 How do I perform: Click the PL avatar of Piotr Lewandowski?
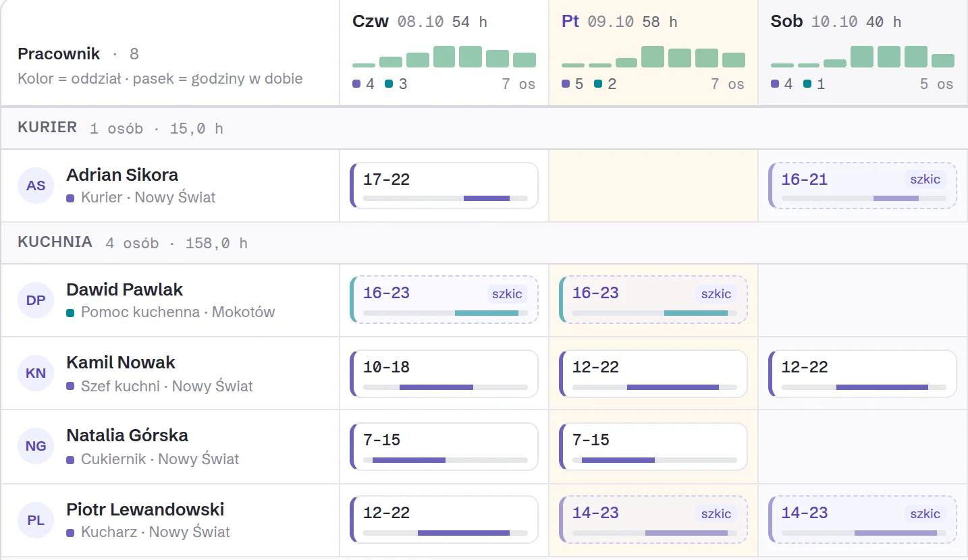(x=36, y=520)
